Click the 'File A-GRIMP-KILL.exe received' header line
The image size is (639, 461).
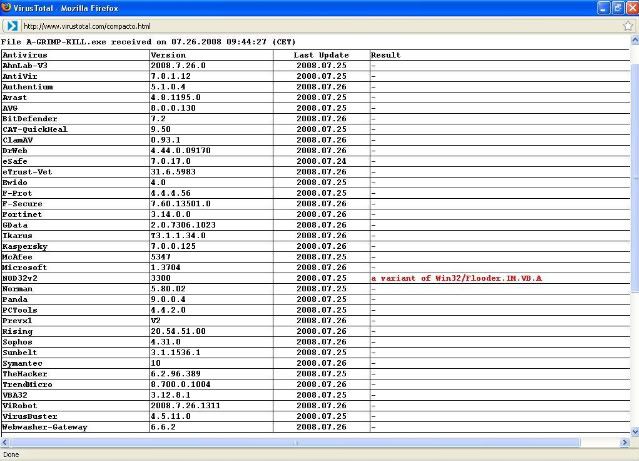(148, 42)
